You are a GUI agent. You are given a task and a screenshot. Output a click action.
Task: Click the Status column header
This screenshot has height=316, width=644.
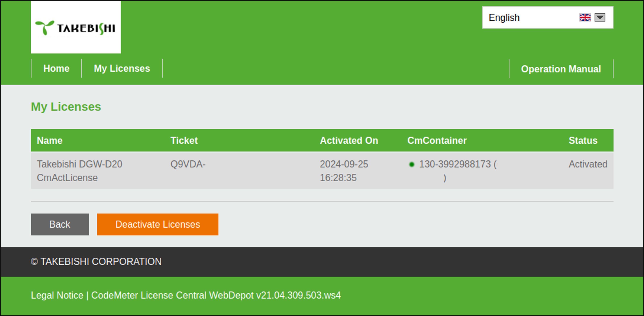[x=583, y=141]
